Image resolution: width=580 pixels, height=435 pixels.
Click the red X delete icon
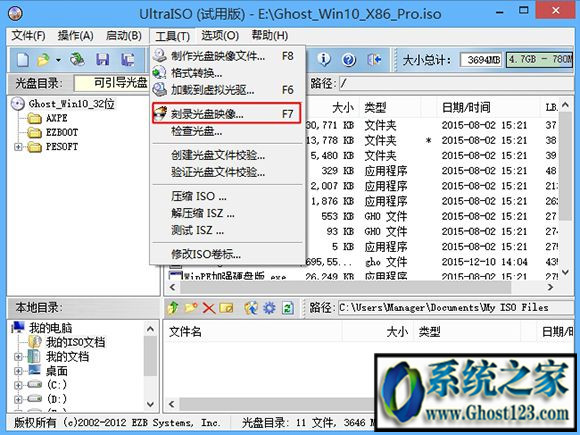click(x=209, y=308)
